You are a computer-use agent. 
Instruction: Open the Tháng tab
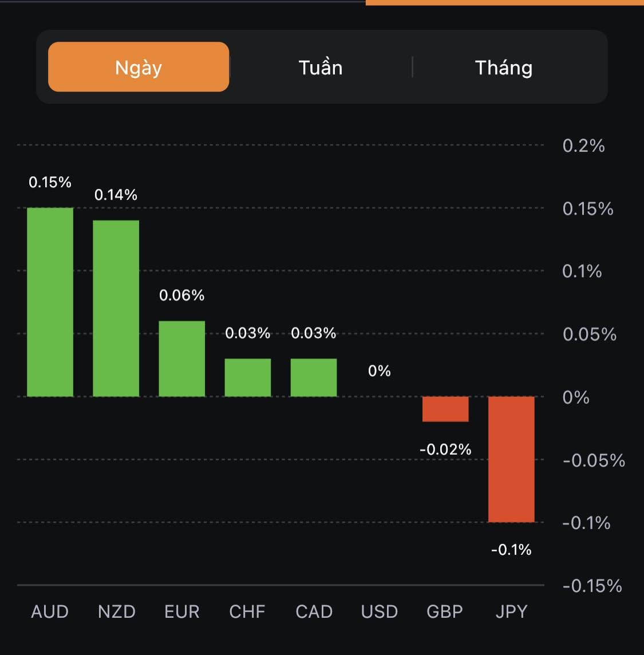point(504,68)
